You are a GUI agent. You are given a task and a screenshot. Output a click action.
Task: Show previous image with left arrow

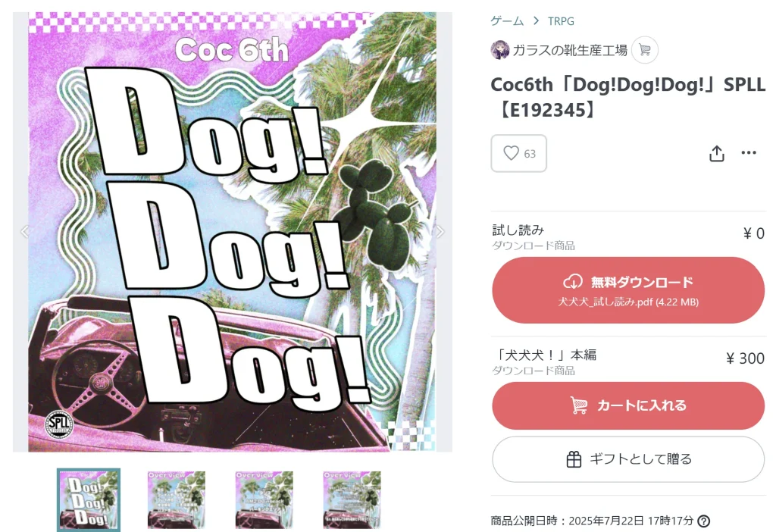pyautogui.click(x=25, y=231)
